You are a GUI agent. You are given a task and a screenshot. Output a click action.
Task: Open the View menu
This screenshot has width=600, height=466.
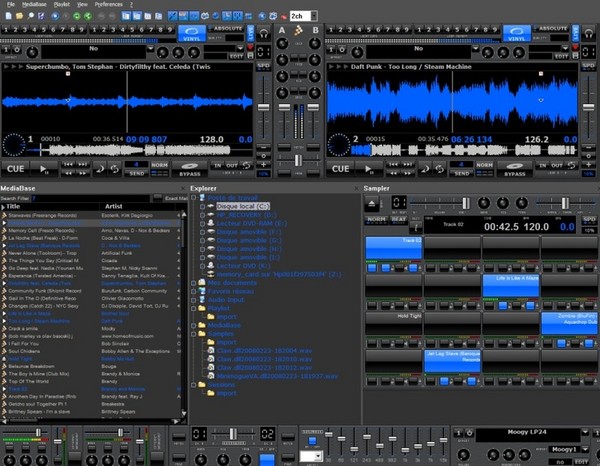tap(82, 4)
